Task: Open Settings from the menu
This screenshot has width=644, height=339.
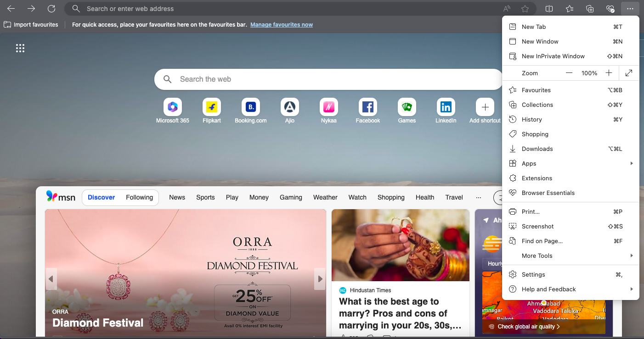Action: tap(571, 274)
